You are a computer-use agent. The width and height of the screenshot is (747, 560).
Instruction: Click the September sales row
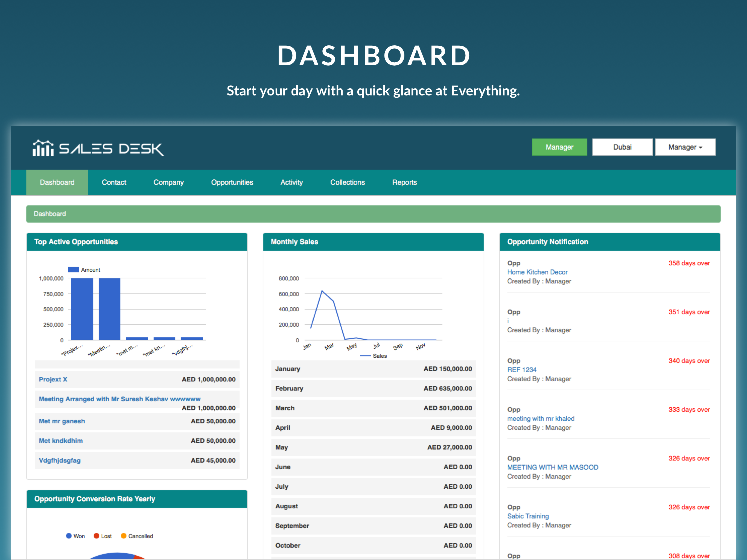[x=373, y=526]
